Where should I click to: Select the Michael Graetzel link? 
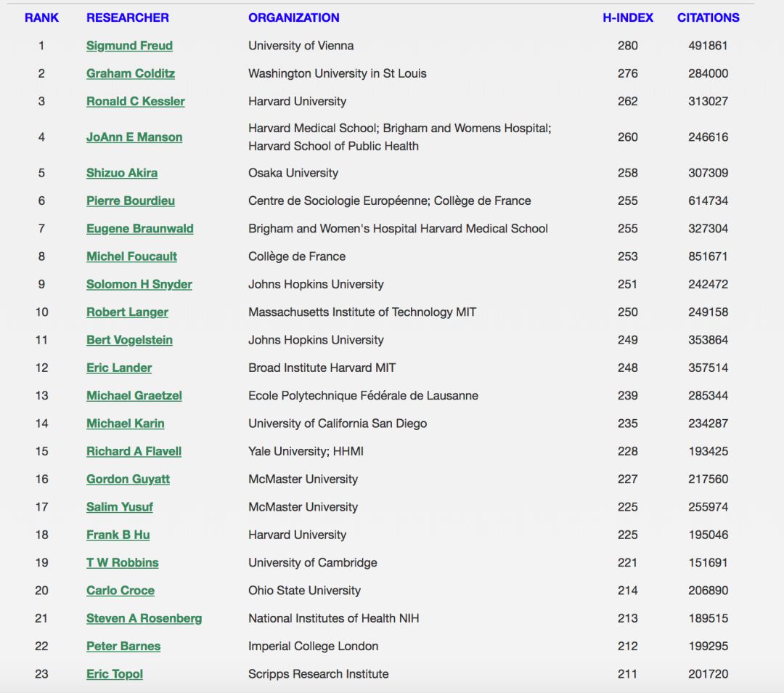tap(134, 396)
